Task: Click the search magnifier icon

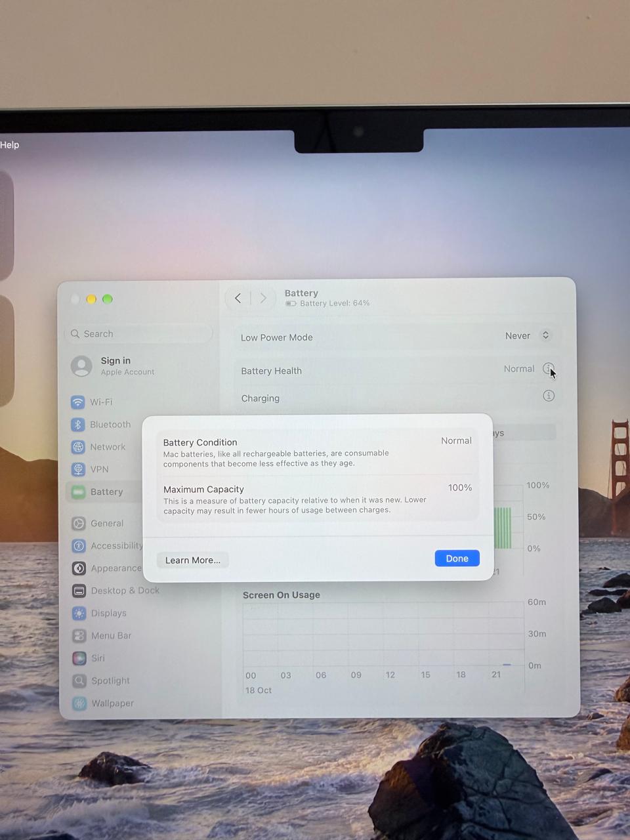Action: tap(75, 333)
